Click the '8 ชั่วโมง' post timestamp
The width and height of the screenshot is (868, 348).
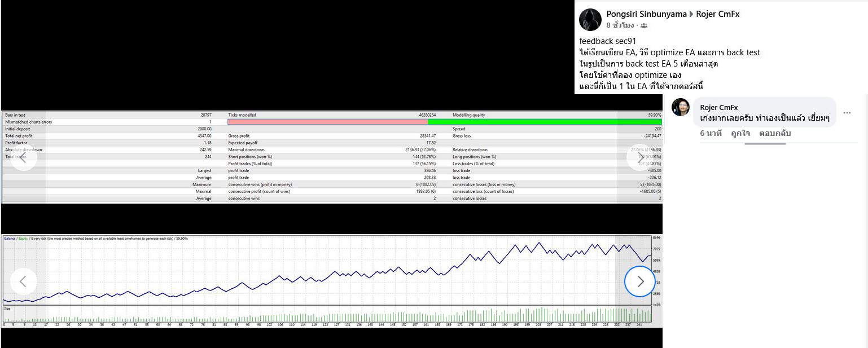620,25
